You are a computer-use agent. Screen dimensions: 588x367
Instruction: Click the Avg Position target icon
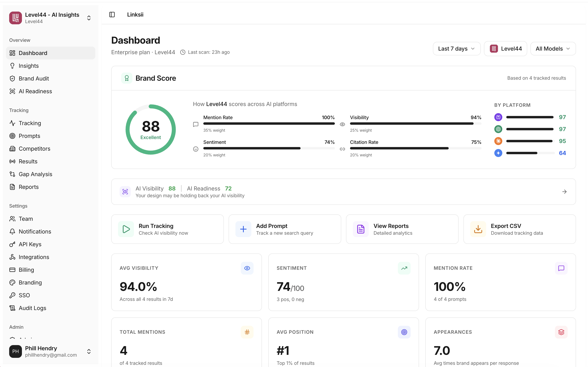[404, 332]
